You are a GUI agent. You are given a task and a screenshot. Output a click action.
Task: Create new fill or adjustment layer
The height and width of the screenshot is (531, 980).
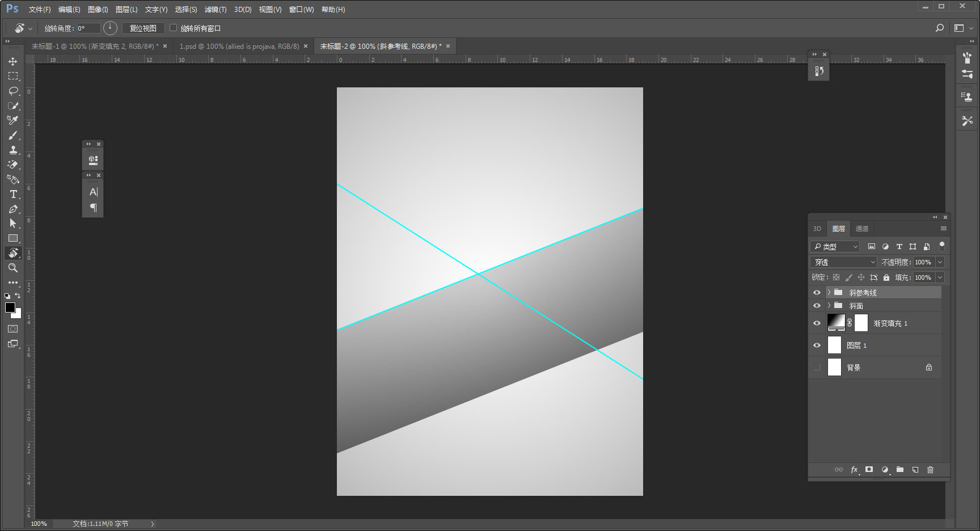(x=885, y=470)
